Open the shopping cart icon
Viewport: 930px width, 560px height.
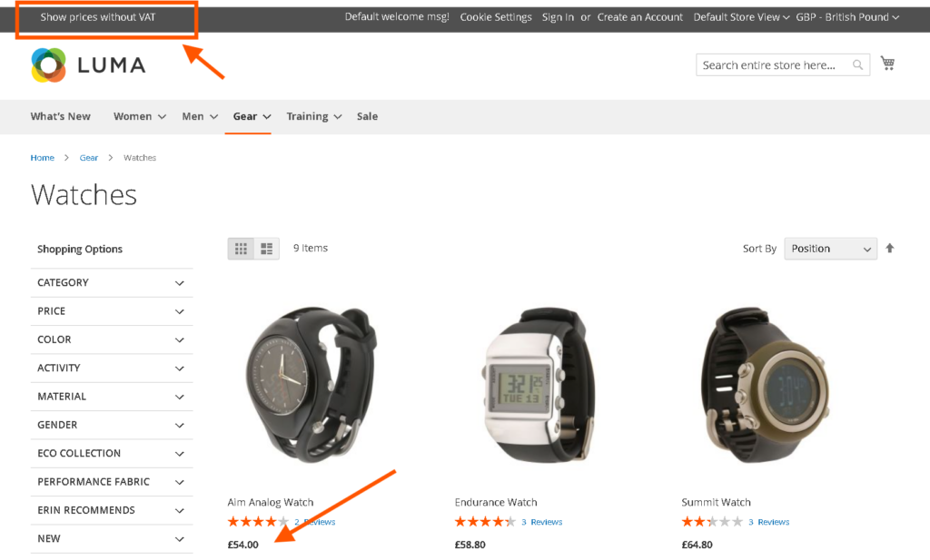point(887,64)
